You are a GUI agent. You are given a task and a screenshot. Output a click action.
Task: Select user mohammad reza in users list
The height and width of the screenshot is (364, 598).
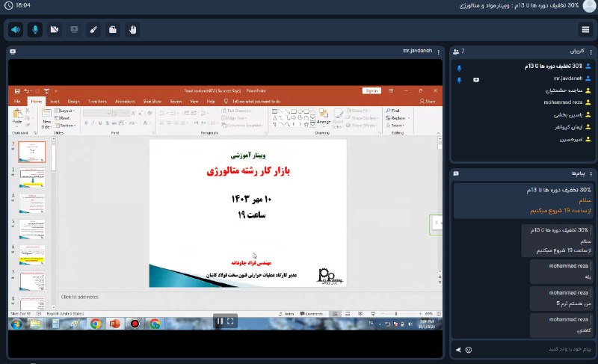(x=563, y=102)
